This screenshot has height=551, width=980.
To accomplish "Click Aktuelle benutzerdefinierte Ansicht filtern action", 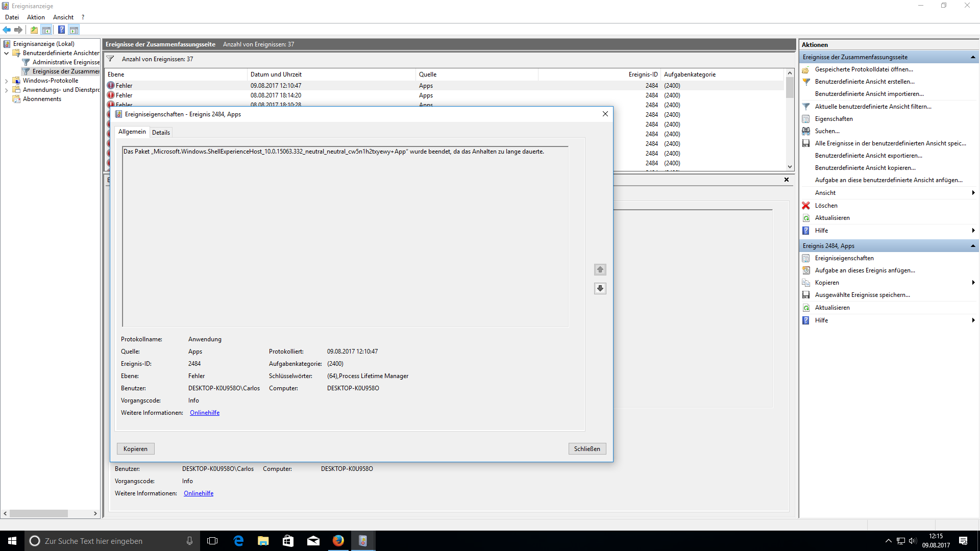I will point(873,107).
